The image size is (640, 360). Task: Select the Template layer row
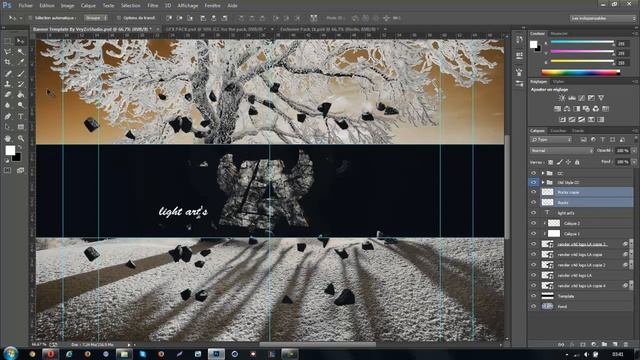click(587, 296)
